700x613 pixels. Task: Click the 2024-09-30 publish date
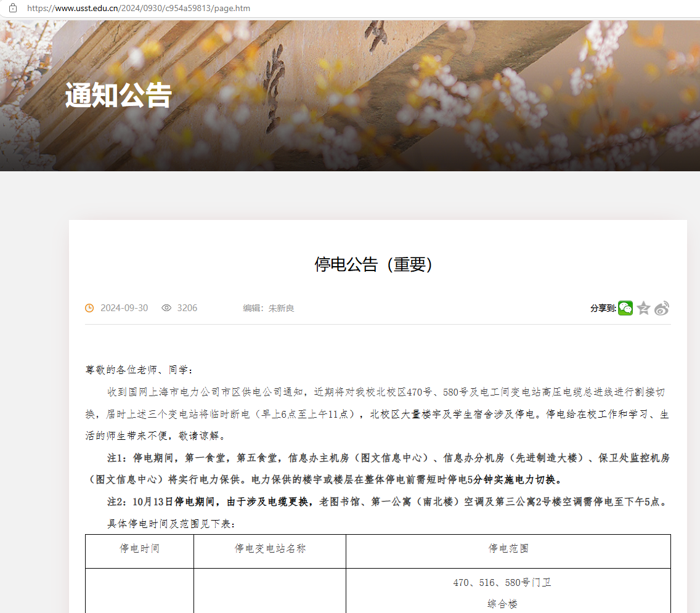(124, 308)
